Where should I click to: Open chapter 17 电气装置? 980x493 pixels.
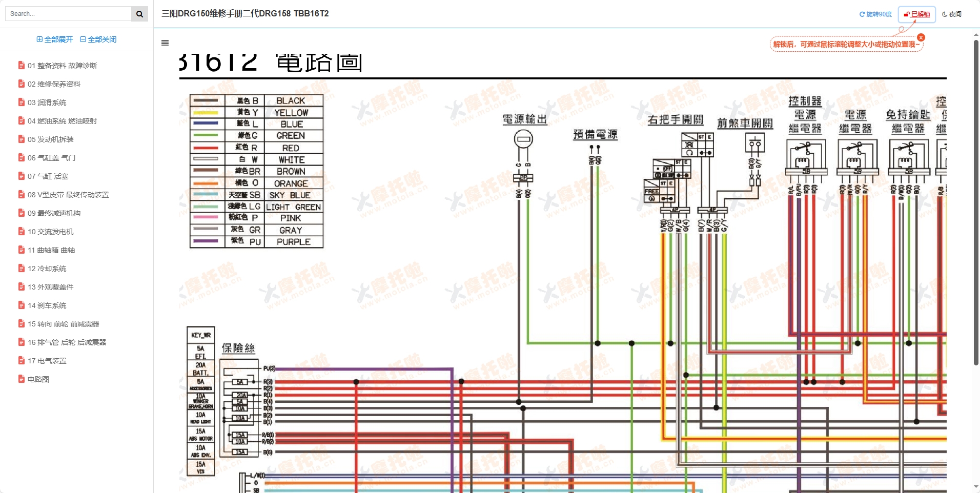(47, 361)
